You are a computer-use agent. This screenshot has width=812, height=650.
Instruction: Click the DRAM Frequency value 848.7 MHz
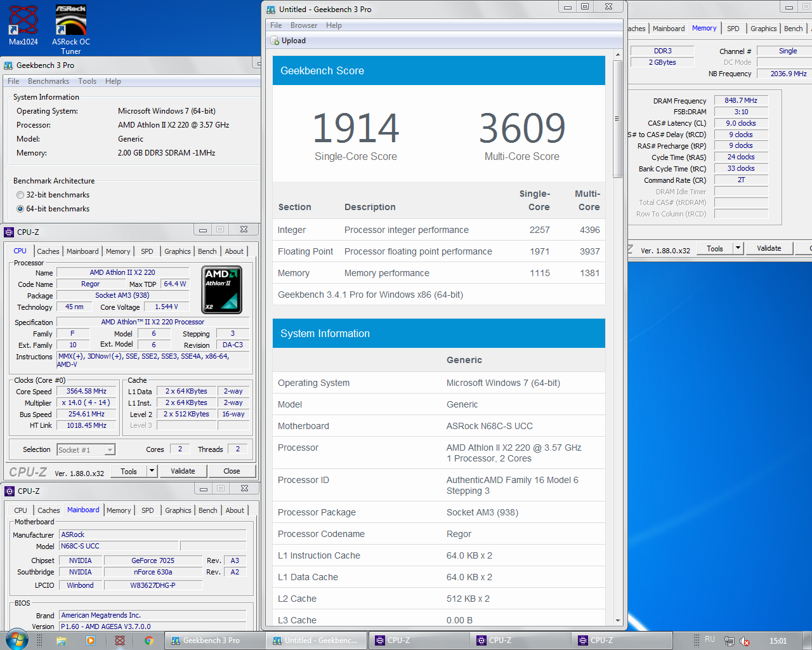click(741, 100)
